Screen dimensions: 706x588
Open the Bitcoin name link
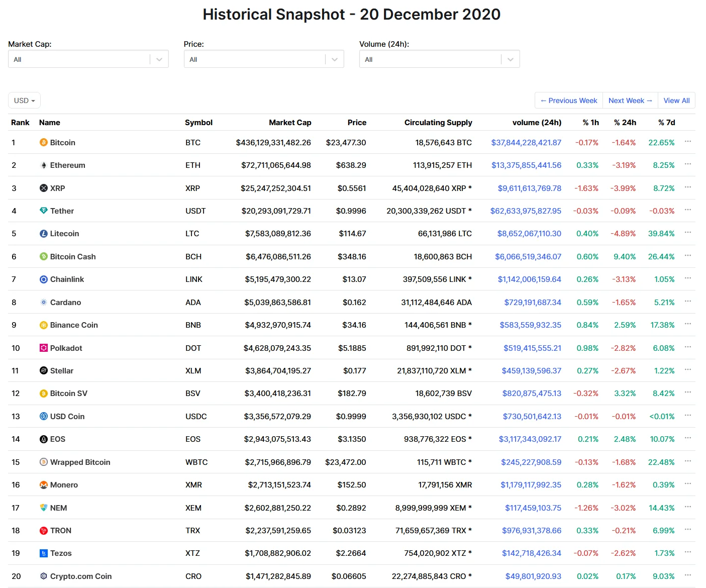[63, 143]
